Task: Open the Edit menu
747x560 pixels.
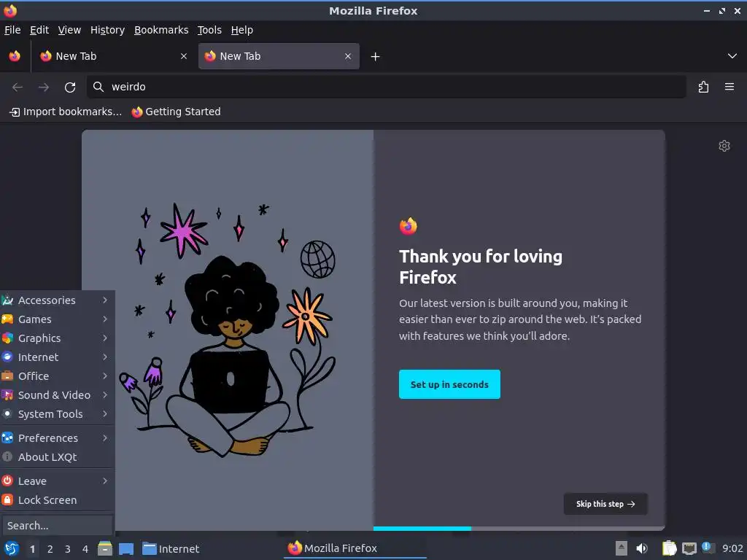Action: point(39,30)
